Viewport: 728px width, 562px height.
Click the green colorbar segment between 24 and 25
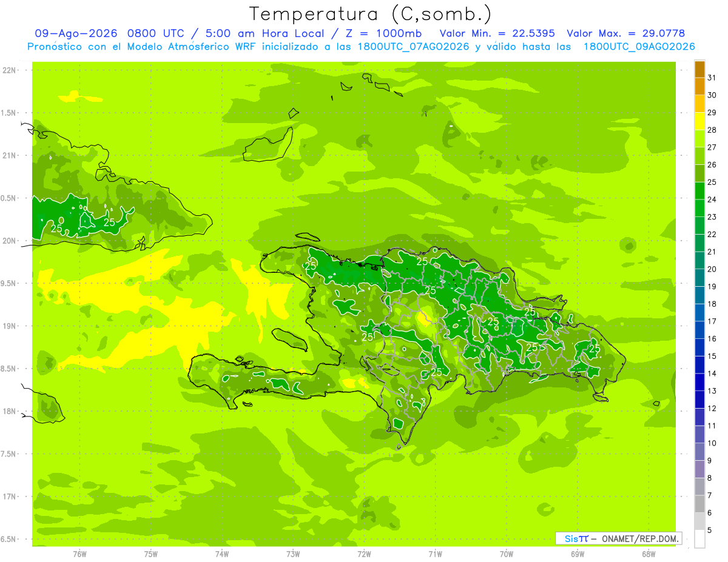[700, 191]
